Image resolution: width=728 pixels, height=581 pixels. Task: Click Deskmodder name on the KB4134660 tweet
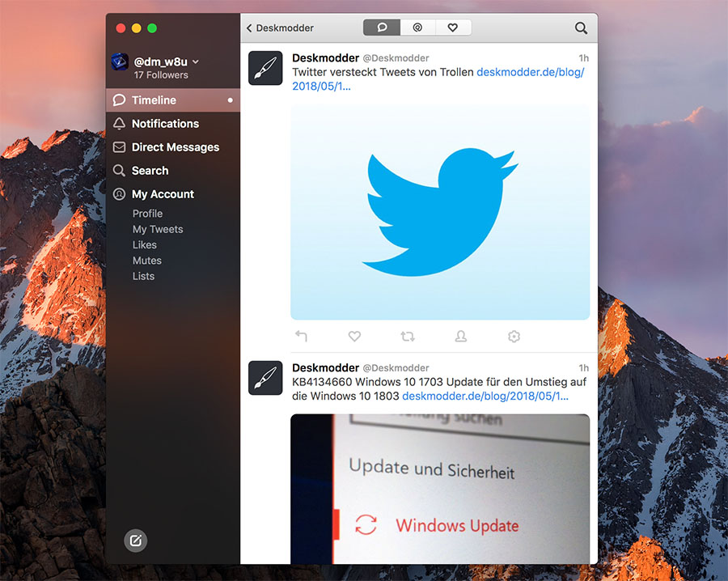tap(325, 368)
